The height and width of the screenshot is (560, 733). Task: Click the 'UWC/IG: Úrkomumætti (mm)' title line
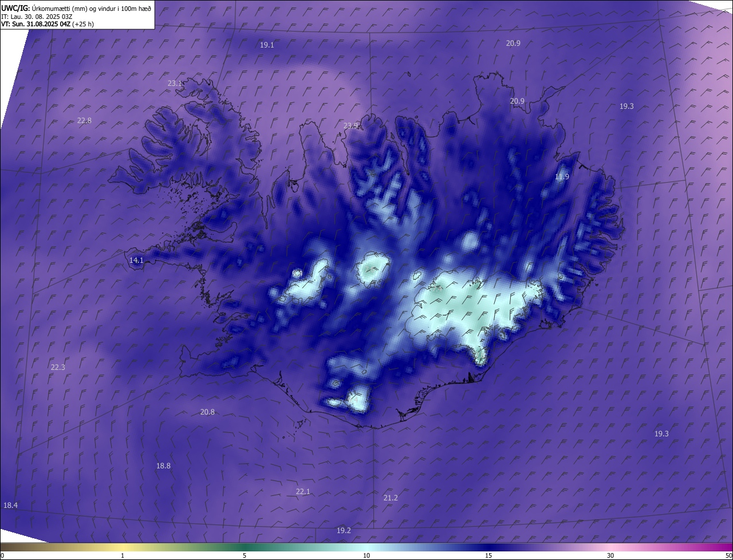coord(76,8)
